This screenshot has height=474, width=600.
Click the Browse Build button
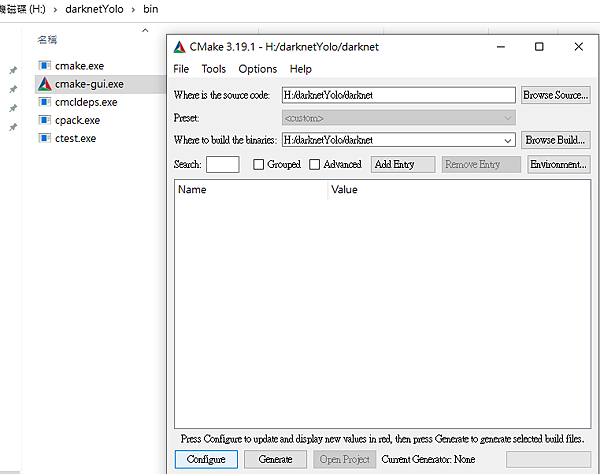pos(556,140)
